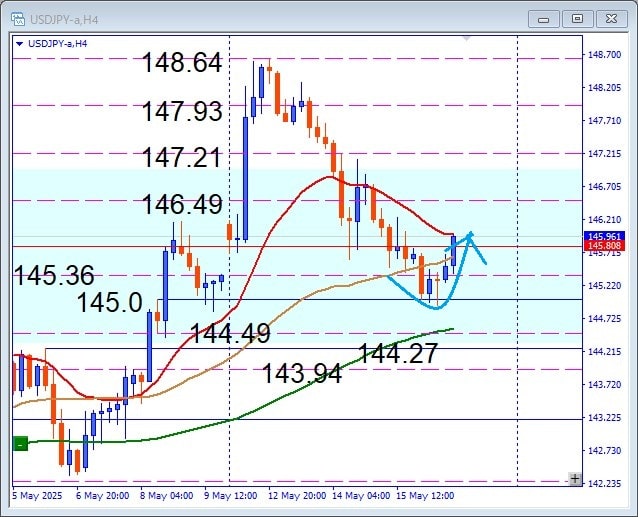Click the 5 May 2025 date label
Image resolution: width=638 pixels, height=517 pixels.
click(37, 496)
